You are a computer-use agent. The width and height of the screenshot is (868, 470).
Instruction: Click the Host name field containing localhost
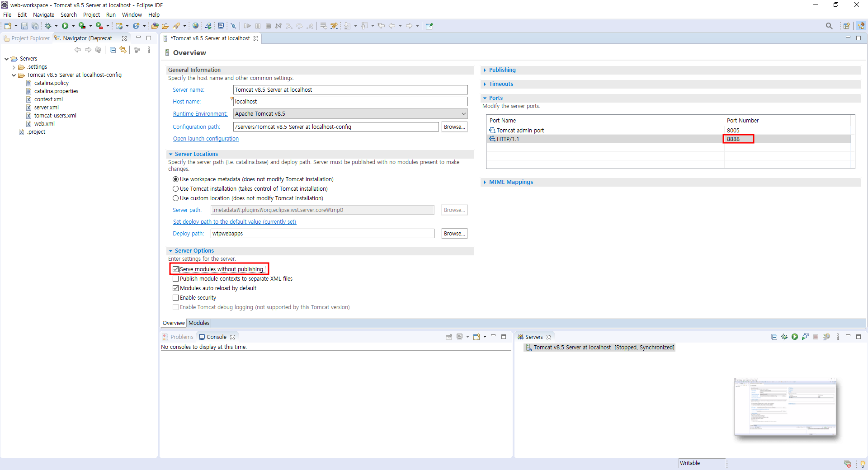(x=350, y=102)
